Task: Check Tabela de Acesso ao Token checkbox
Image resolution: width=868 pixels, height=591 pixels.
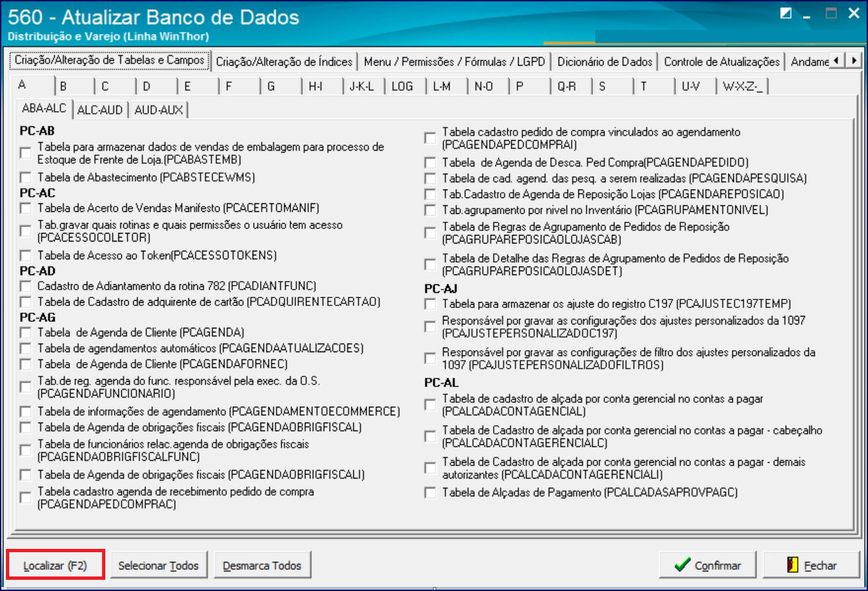Action: [x=26, y=255]
